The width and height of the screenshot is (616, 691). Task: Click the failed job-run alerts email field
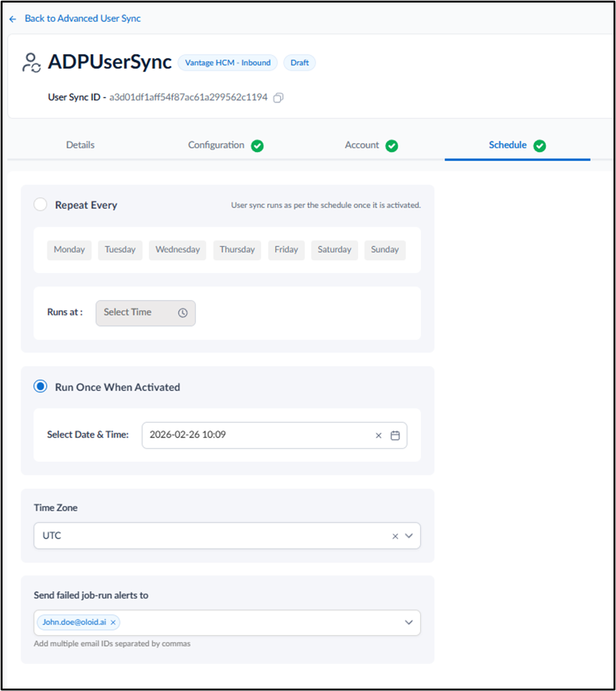(227, 622)
